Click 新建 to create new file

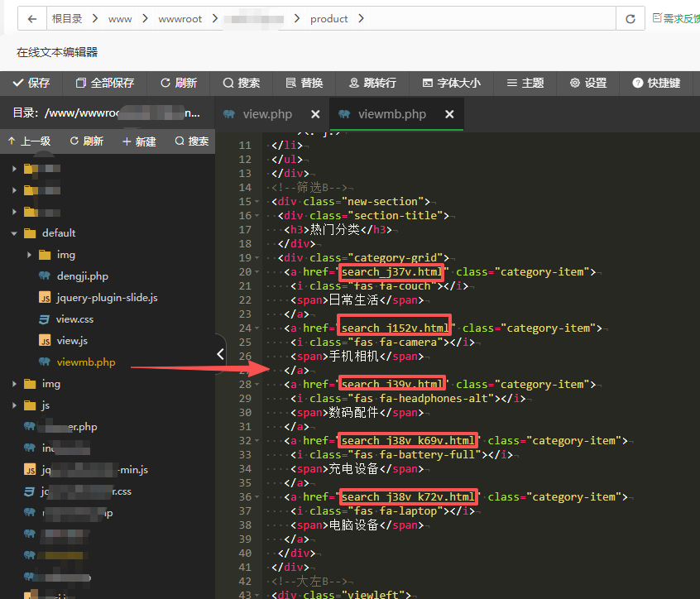coord(139,141)
